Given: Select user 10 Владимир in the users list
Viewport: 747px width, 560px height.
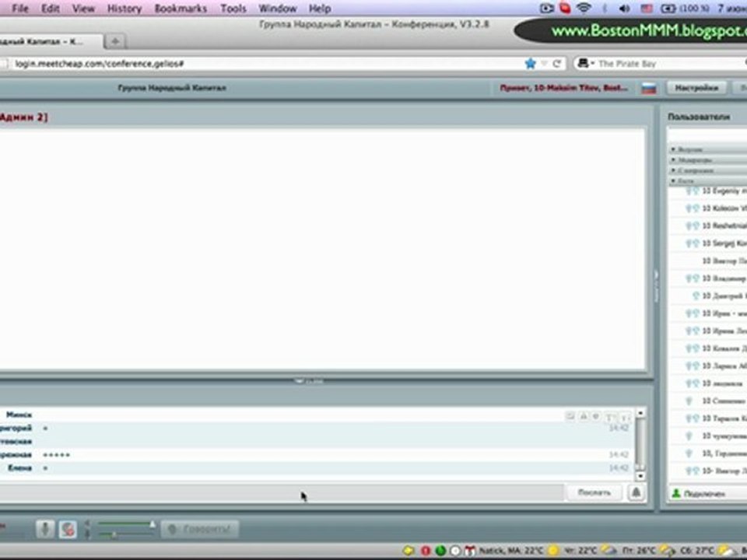Looking at the screenshot, I should pos(708,278).
